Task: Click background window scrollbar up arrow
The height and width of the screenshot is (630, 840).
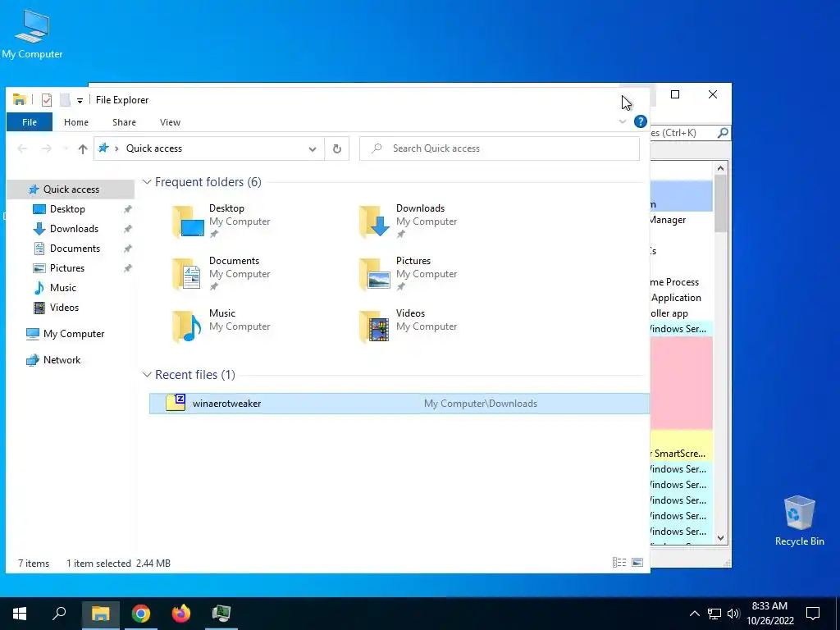Action: coord(720,168)
